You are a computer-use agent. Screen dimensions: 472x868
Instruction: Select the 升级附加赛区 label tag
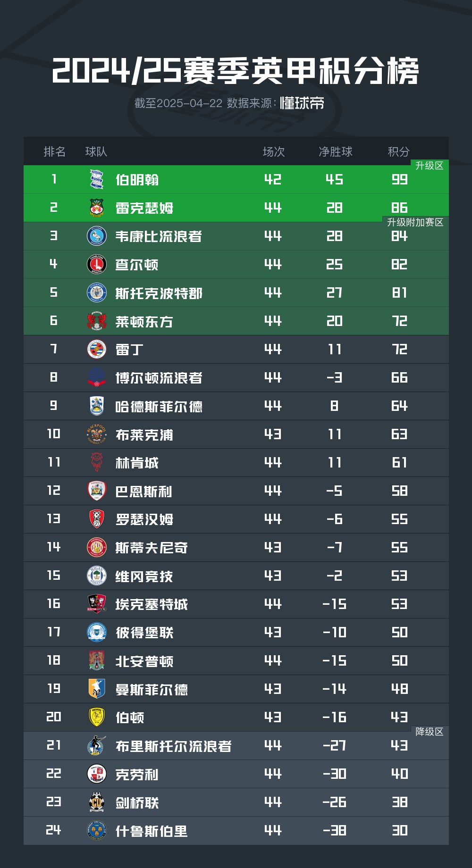tap(415, 222)
